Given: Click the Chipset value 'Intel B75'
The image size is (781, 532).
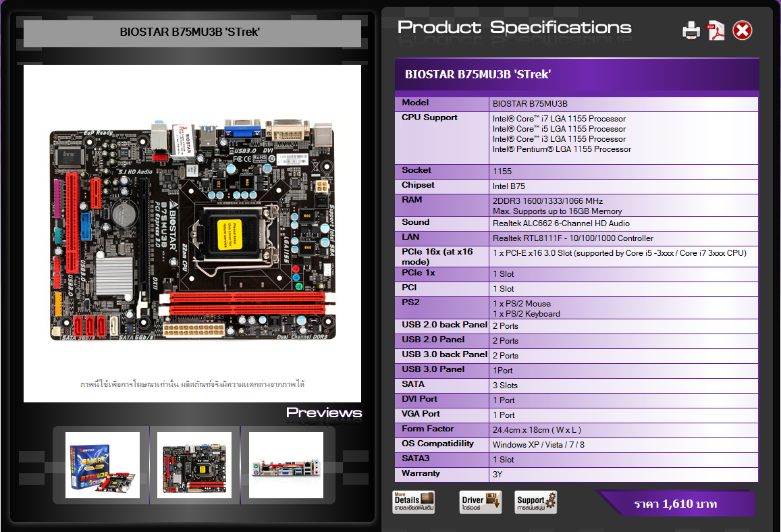Looking at the screenshot, I should click(508, 186).
